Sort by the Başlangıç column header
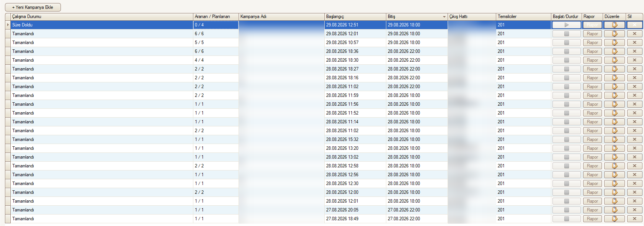This screenshot has height=226, width=644. click(x=355, y=16)
